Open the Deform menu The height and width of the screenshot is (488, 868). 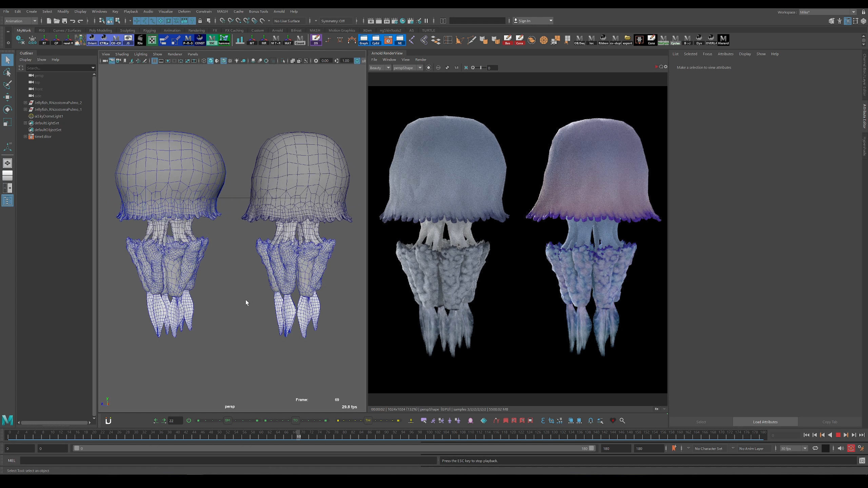184,11
